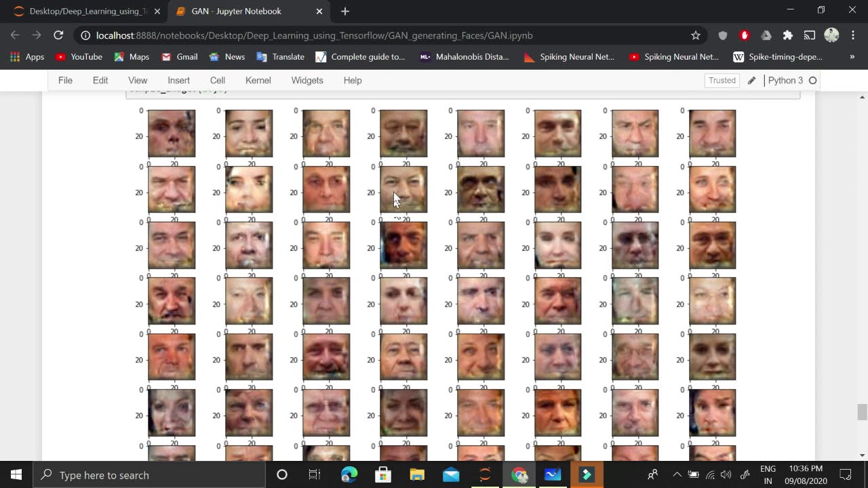
Task: Open Task View in the taskbar
Action: pos(315,474)
